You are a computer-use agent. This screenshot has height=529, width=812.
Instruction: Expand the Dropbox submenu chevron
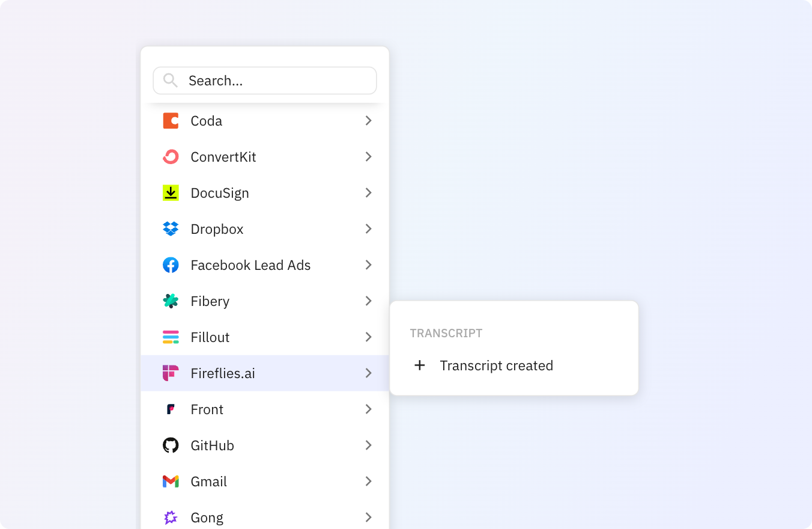[x=369, y=229]
